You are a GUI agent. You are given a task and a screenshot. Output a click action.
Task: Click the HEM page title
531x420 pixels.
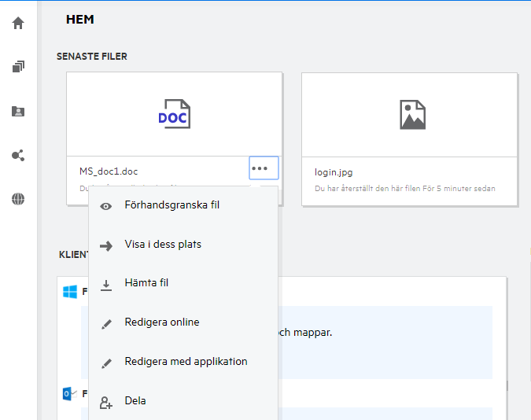80,19
